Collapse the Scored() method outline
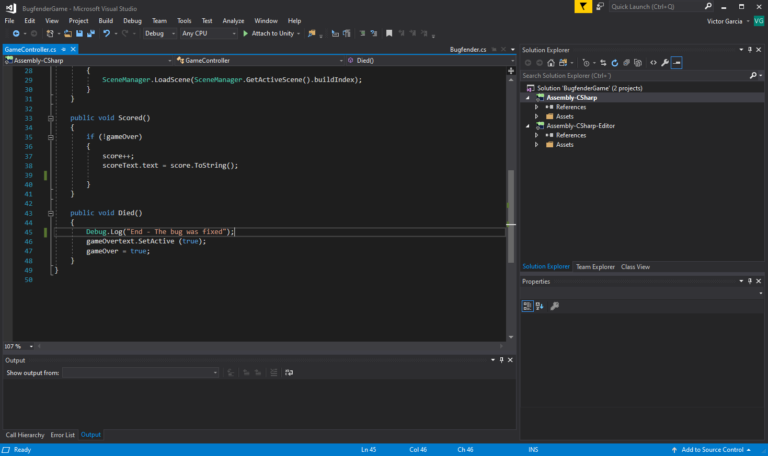768x456 pixels. coord(50,118)
